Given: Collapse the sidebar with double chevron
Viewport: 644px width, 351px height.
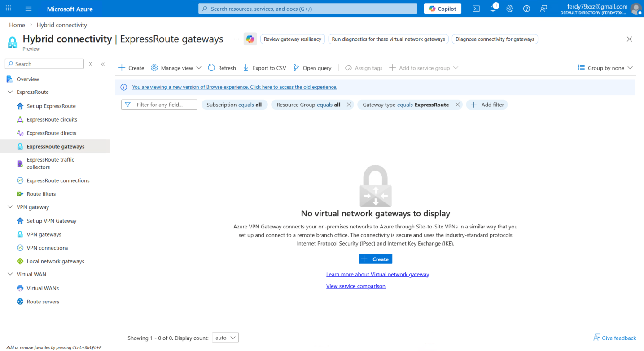Looking at the screenshot, I should click(x=103, y=64).
